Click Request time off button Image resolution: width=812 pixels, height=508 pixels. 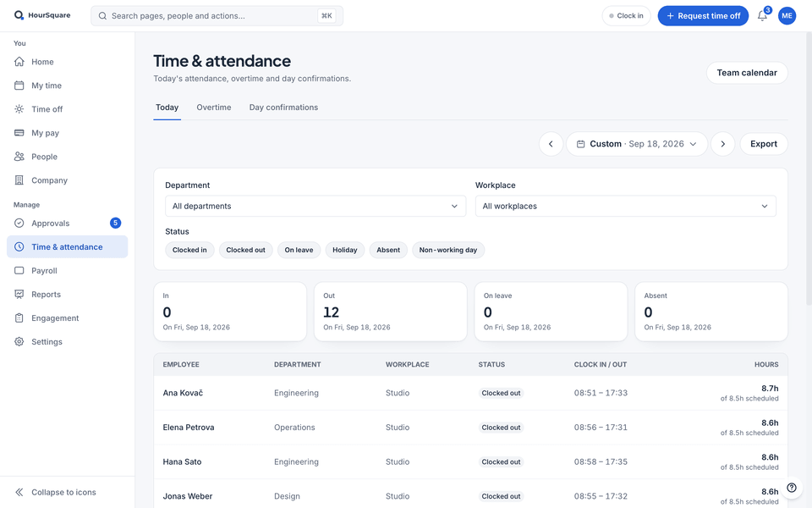703,15
